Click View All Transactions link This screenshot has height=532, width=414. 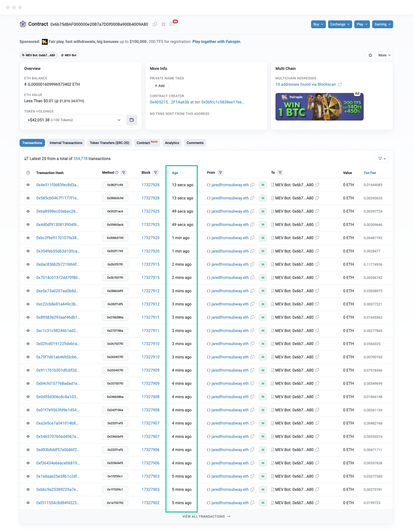(x=206, y=516)
